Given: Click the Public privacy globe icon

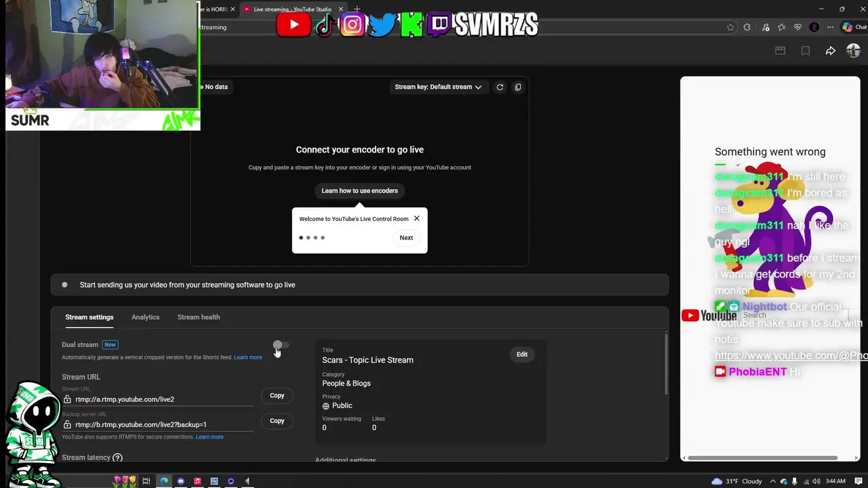Looking at the screenshot, I should (x=325, y=406).
